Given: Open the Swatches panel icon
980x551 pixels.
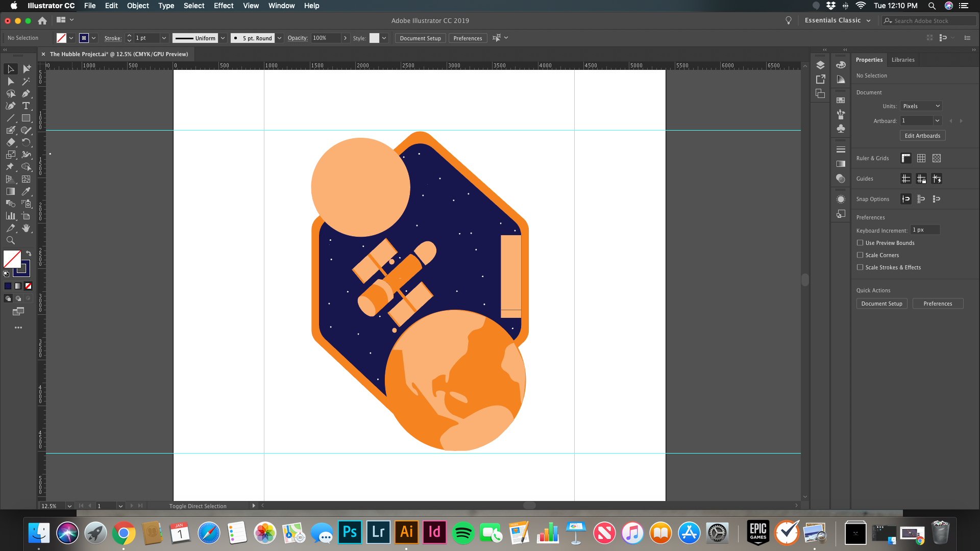Looking at the screenshot, I should coord(841,100).
